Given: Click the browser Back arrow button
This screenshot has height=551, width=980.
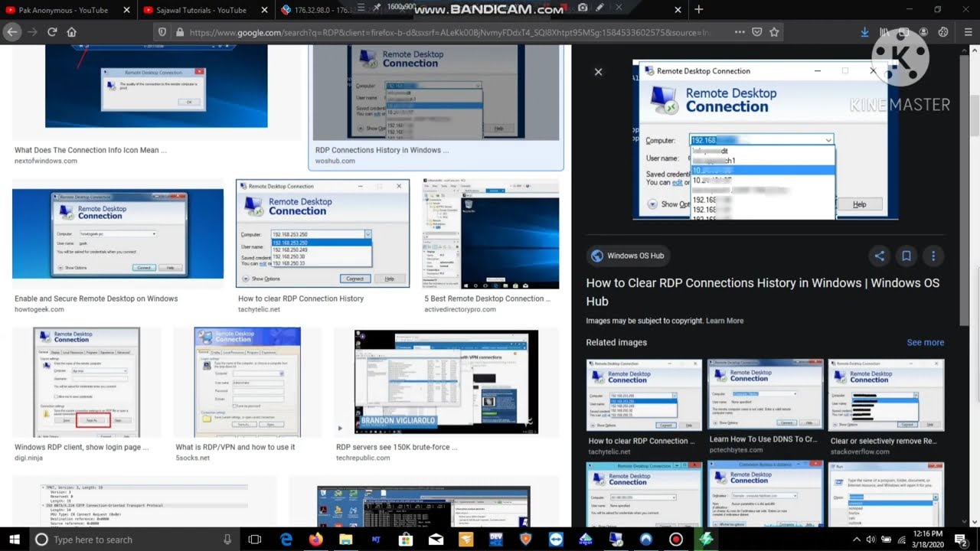Looking at the screenshot, I should [x=11, y=32].
